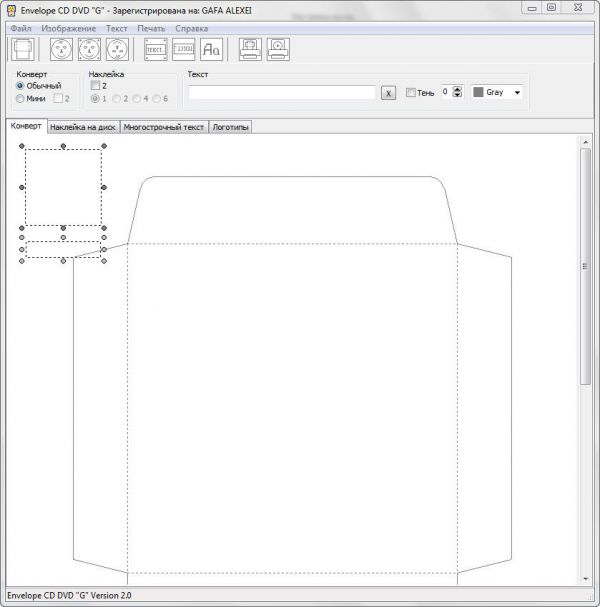Enable the 'Тень' shadow checkbox

[x=410, y=93]
